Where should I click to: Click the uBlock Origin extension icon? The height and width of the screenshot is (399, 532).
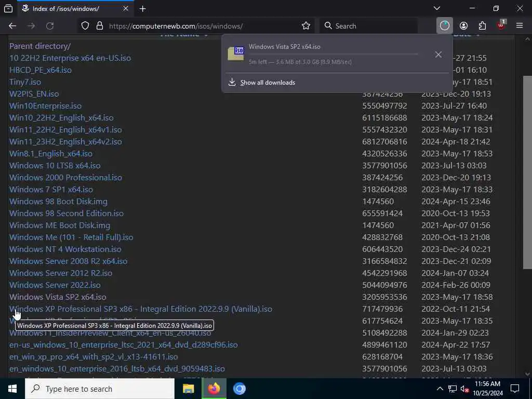501,25
